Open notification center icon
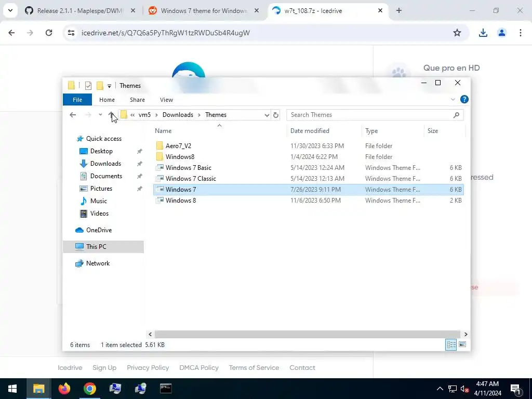Image resolution: width=532 pixels, height=399 pixels. tap(515, 389)
